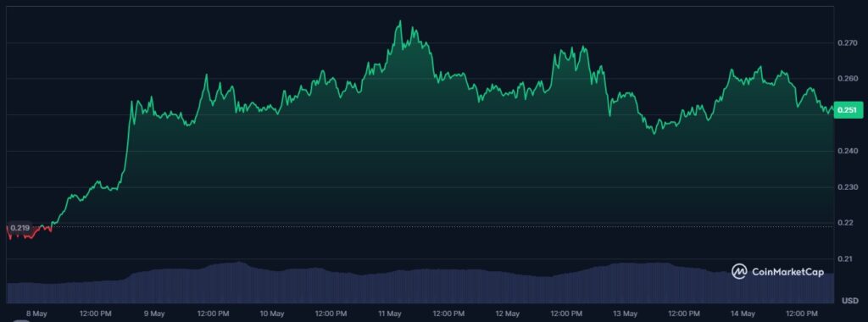
Task: Select the 0.240 price axis label
Action: [x=847, y=151]
